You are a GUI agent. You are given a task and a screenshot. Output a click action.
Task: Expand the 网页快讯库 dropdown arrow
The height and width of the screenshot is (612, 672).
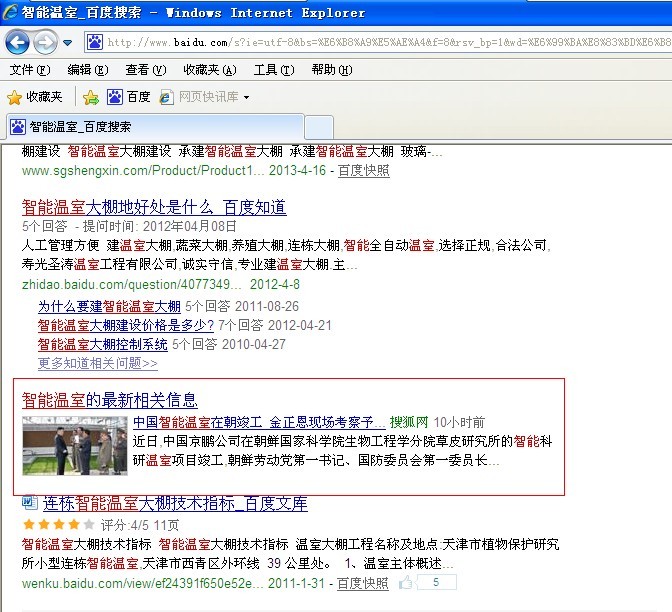(246, 97)
